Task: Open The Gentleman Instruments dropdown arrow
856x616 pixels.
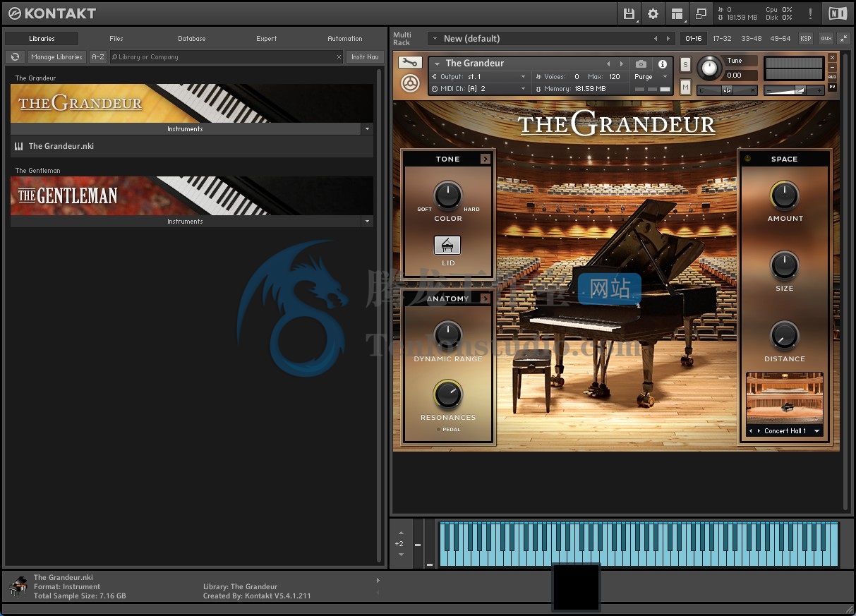Action: pyautogui.click(x=366, y=222)
